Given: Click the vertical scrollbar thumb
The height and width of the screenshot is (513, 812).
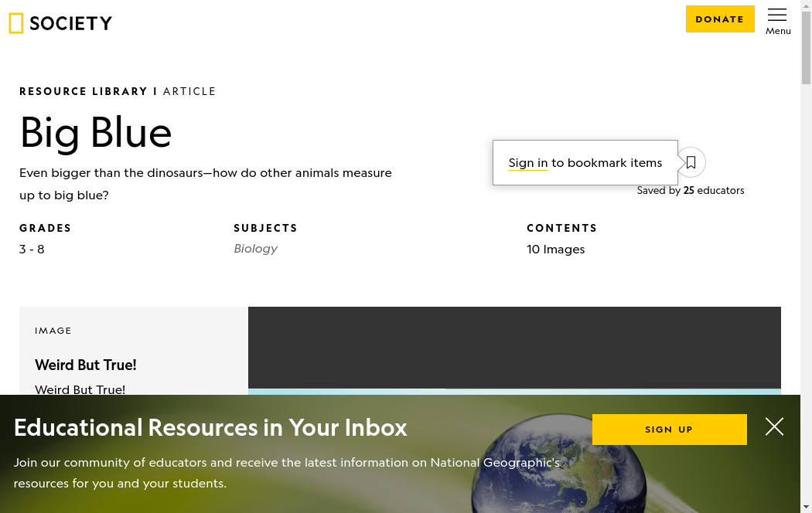Looking at the screenshot, I should pos(806,48).
